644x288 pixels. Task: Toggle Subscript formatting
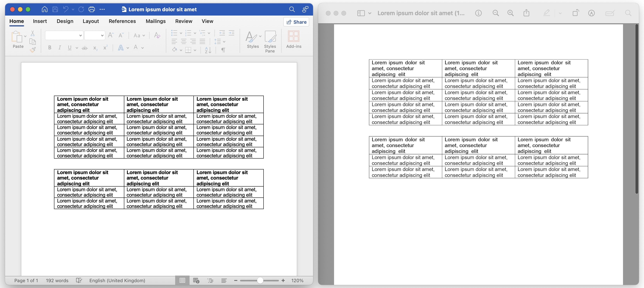[96, 48]
